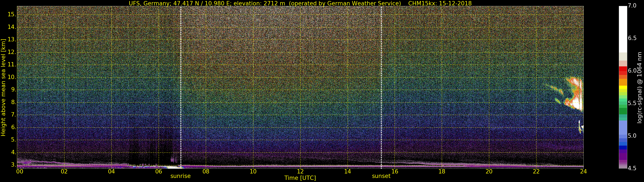
Task: Click the 'Time [UTC]' axis label
Action: tap(300, 178)
